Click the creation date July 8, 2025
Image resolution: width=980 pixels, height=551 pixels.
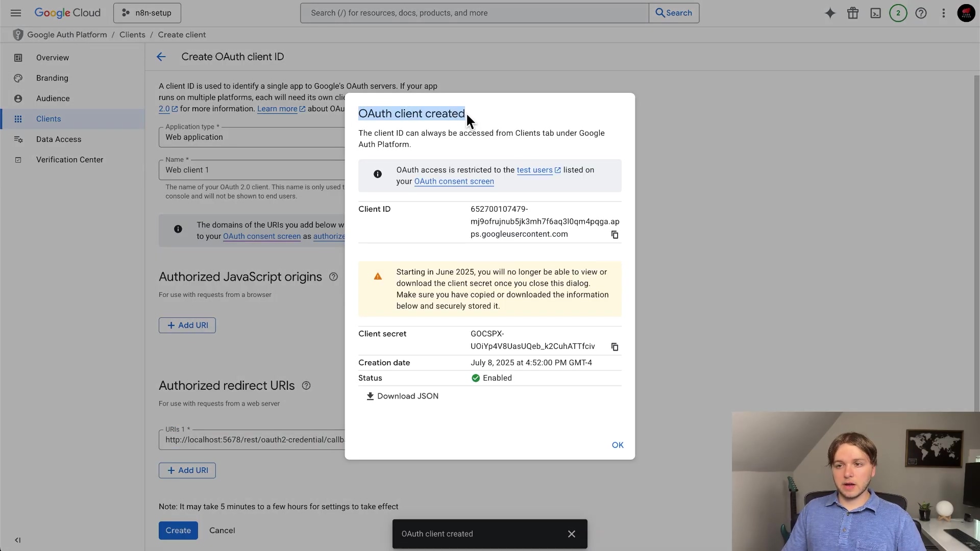(531, 363)
